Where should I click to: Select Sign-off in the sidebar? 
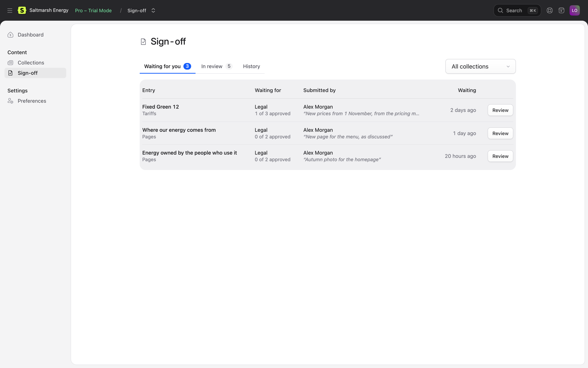[x=35, y=73]
